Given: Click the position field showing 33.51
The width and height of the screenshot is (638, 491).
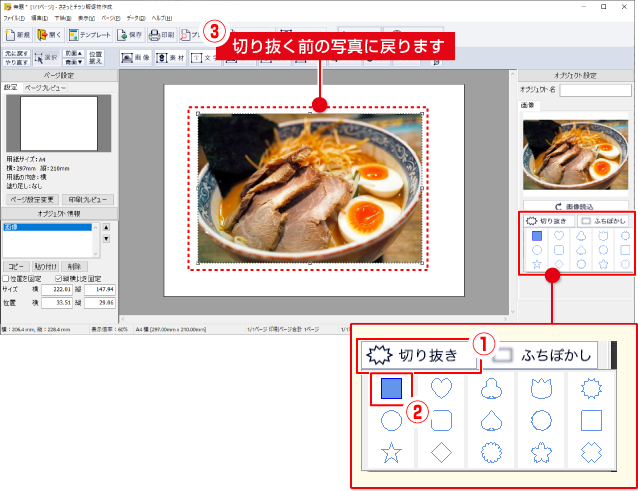Looking at the screenshot, I should coord(57,303).
